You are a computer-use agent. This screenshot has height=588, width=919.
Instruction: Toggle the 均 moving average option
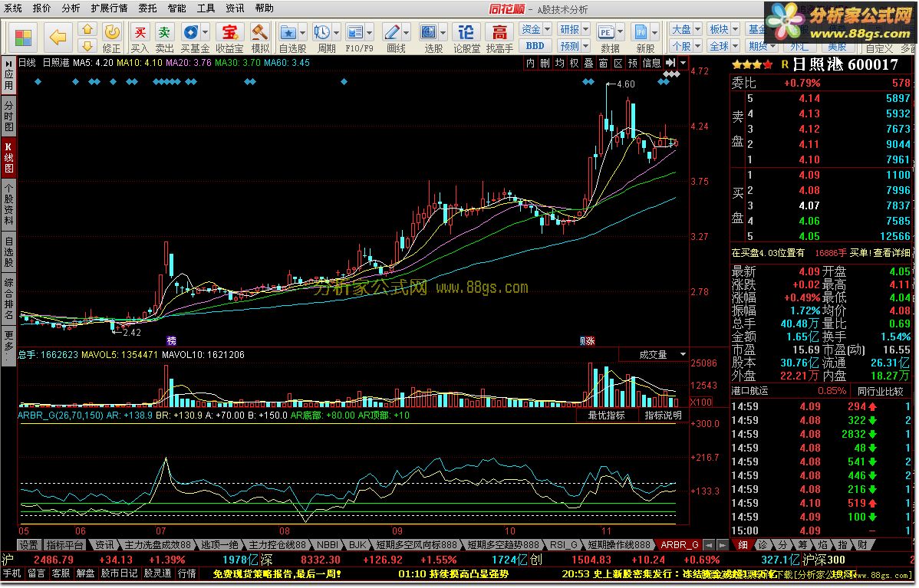pyautogui.click(x=560, y=63)
